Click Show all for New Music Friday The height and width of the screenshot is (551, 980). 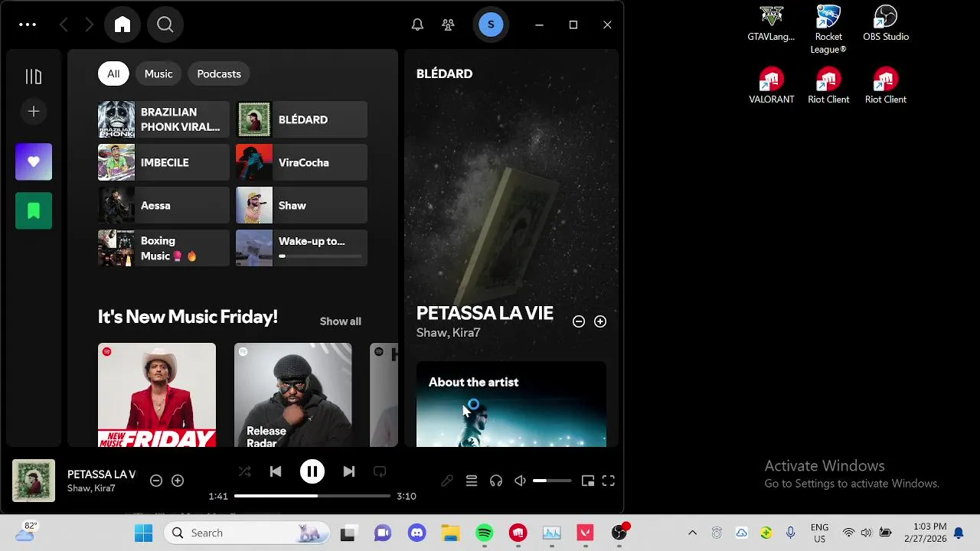(340, 321)
